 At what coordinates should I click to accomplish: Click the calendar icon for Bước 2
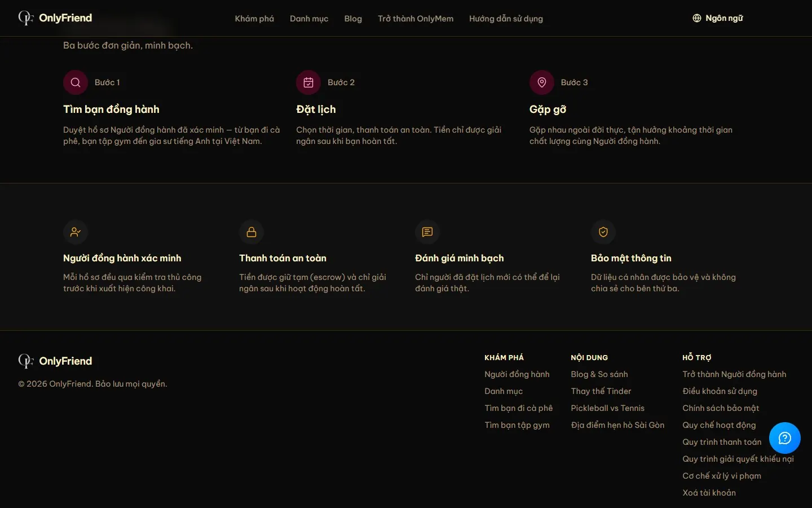(x=308, y=82)
